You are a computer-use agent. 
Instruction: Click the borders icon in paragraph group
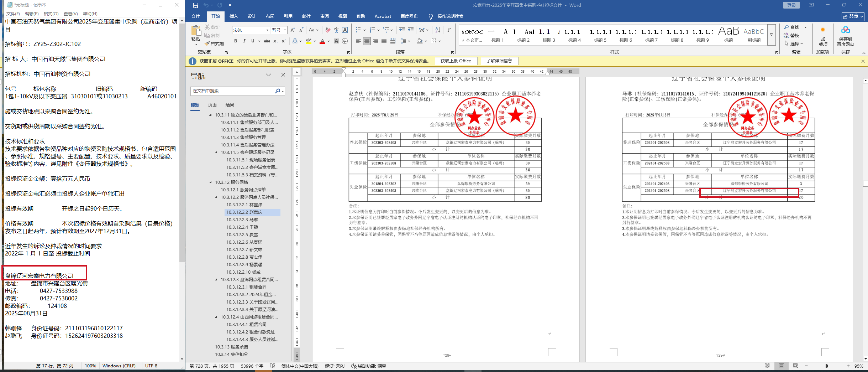click(433, 41)
